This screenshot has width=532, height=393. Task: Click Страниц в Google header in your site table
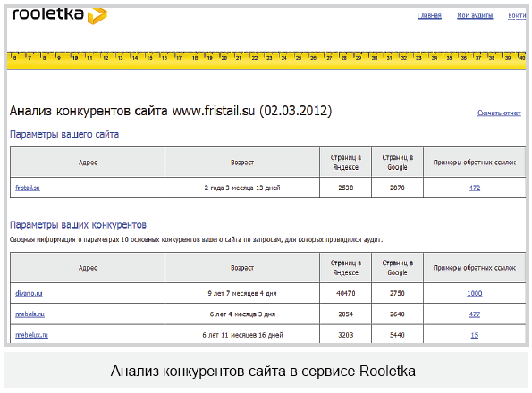click(397, 163)
